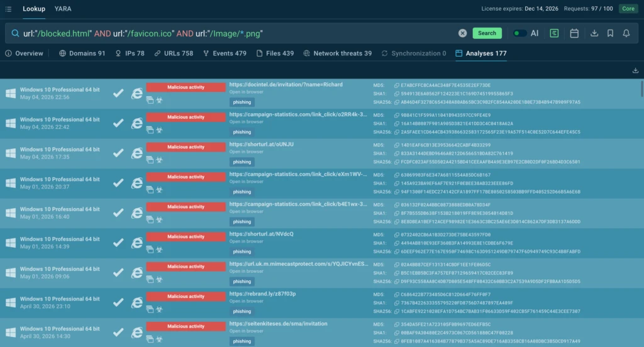Screen dimensions: 644x347
Task: Click the checkmark icon on April 30 23:10 row
Action: [118, 302]
